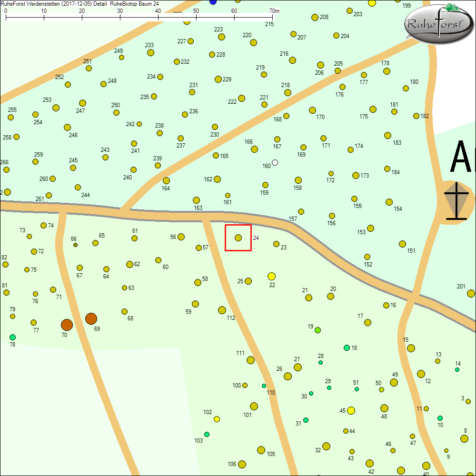Select yellow tree marker 102

(217, 419)
